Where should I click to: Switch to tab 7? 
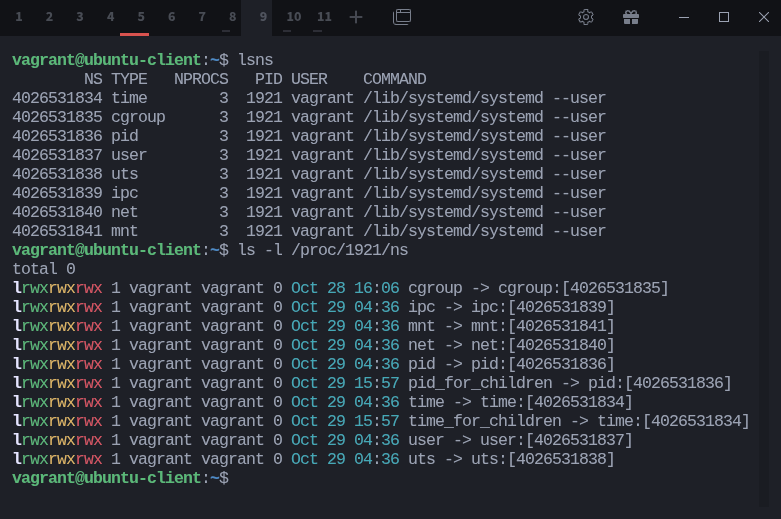click(202, 17)
